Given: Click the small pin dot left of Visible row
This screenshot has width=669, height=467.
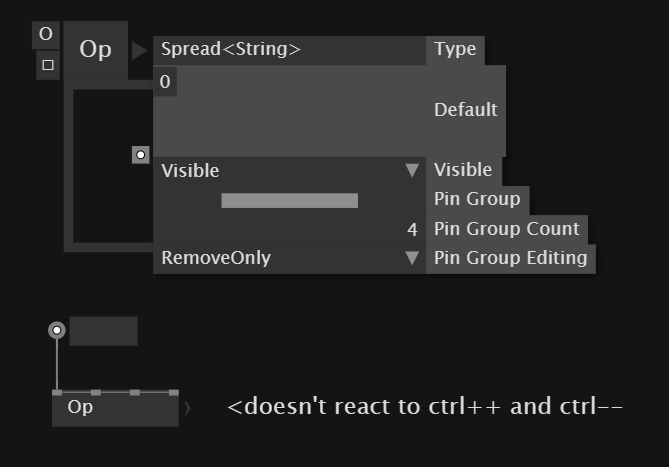Looking at the screenshot, I should pyautogui.click(x=141, y=155).
